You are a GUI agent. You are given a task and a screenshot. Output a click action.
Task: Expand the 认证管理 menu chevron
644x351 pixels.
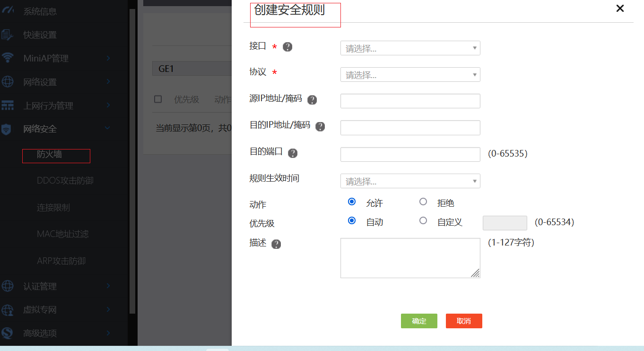point(108,286)
